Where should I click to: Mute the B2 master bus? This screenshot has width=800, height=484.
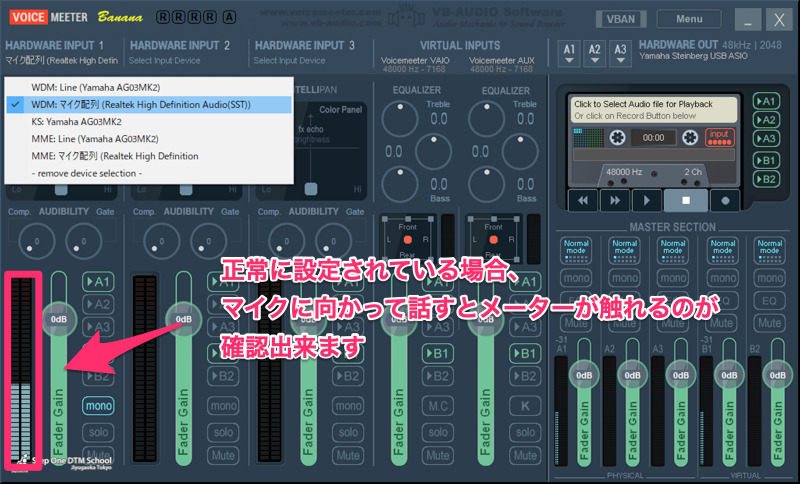[x=769, y=323]
